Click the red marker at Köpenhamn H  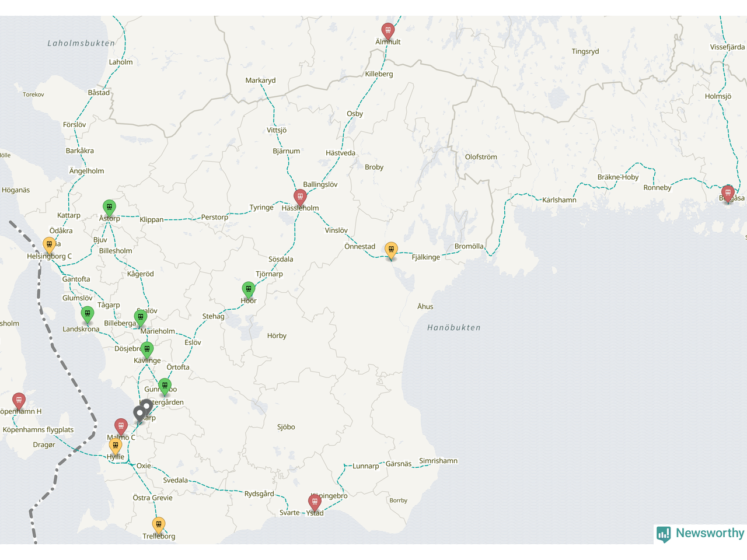click(19, 401)
